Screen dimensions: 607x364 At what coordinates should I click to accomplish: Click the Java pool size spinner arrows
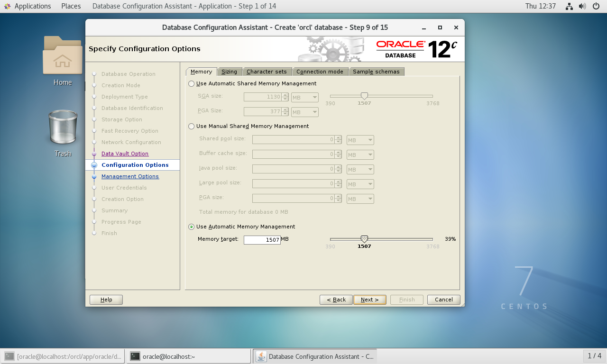click(338, 169)
